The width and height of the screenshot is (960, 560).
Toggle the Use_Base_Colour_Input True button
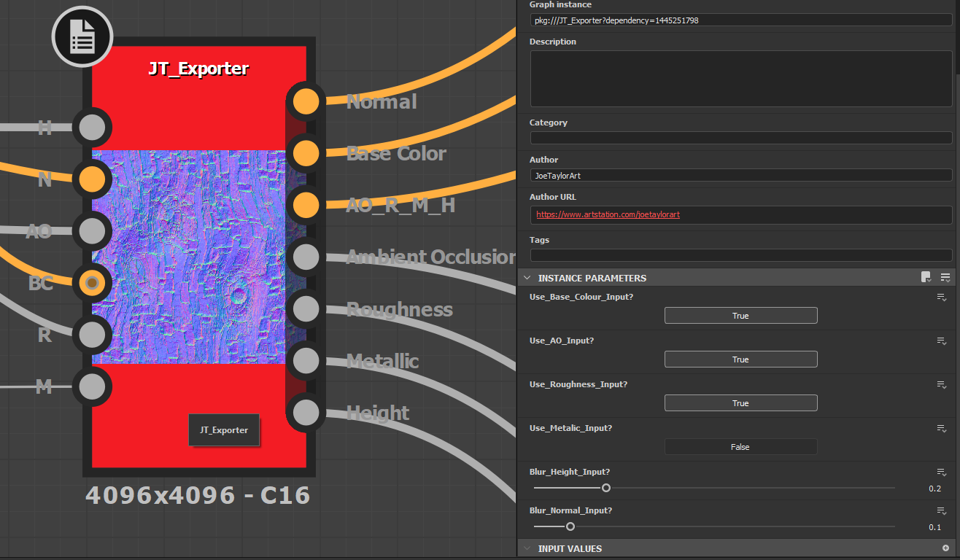click(x=740, y=316)
